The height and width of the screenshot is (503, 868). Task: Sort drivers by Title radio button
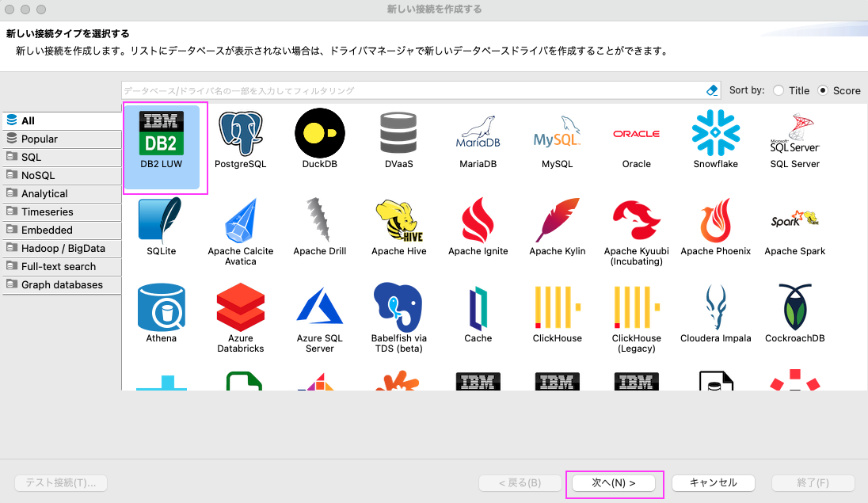pos(779,90)
